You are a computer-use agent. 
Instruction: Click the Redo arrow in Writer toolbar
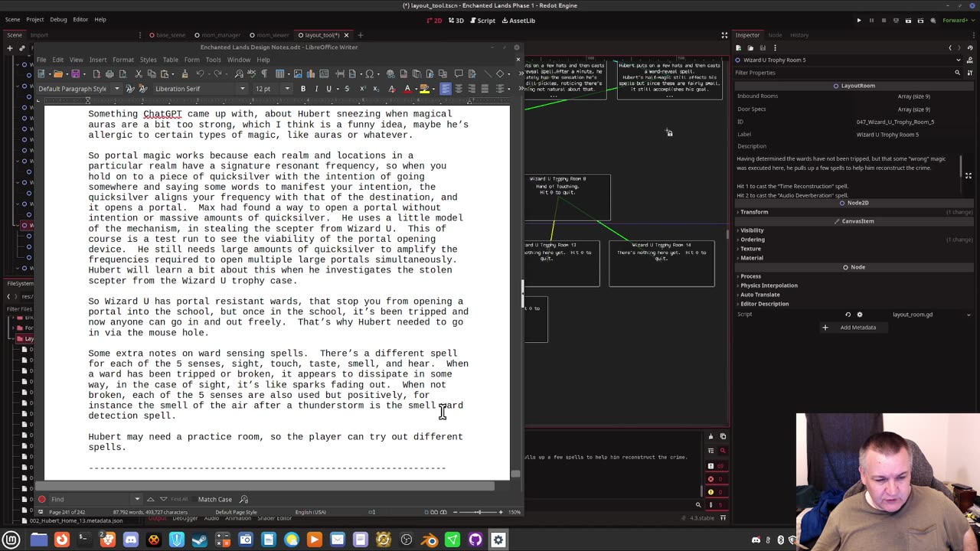(x=217, y=73)
